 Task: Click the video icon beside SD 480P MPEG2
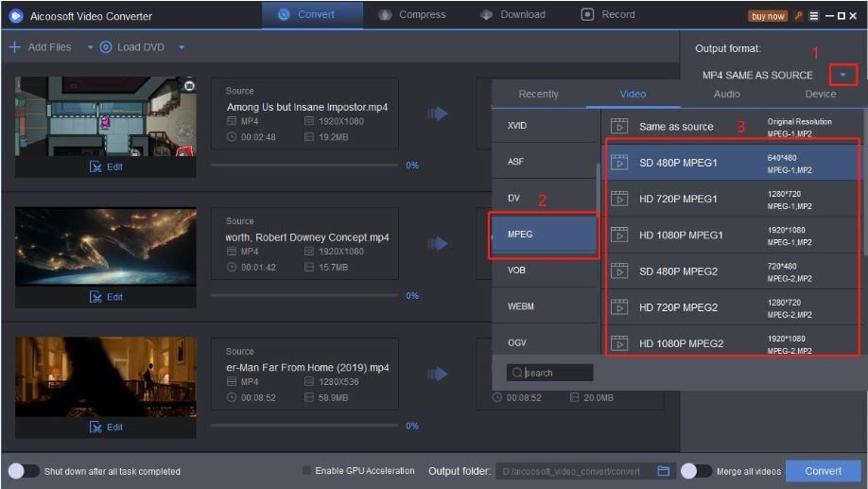(619, 271)
